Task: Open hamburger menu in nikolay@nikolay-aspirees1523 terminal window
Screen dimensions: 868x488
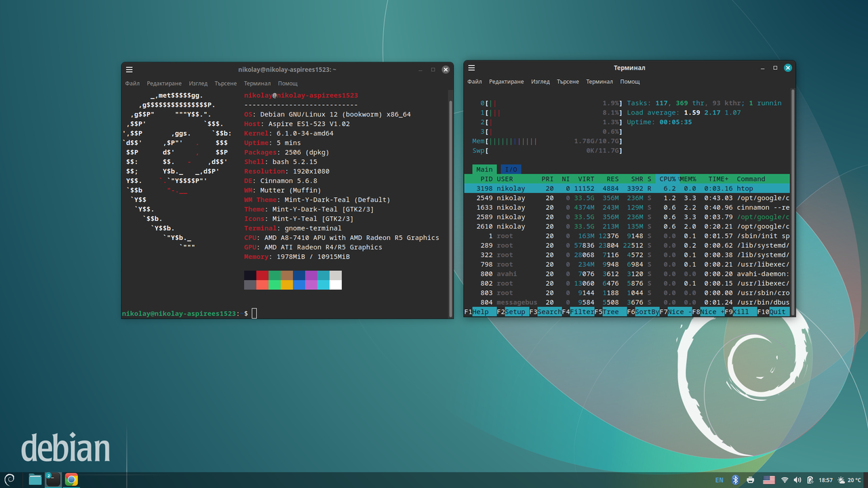Action: point(129,69)
